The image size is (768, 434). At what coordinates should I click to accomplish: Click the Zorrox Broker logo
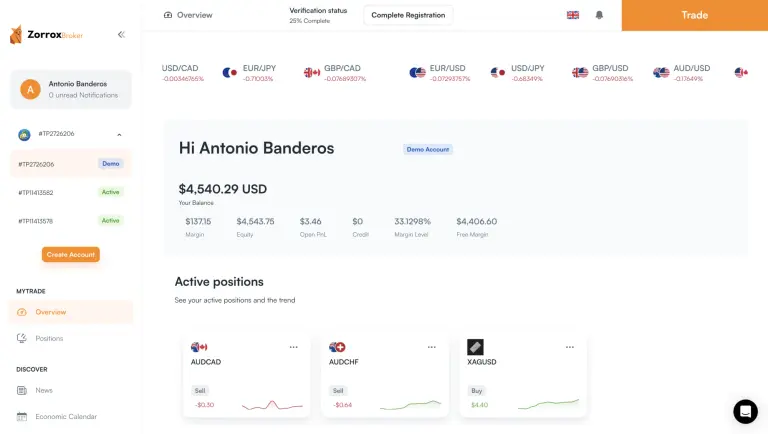click(46, 34)
